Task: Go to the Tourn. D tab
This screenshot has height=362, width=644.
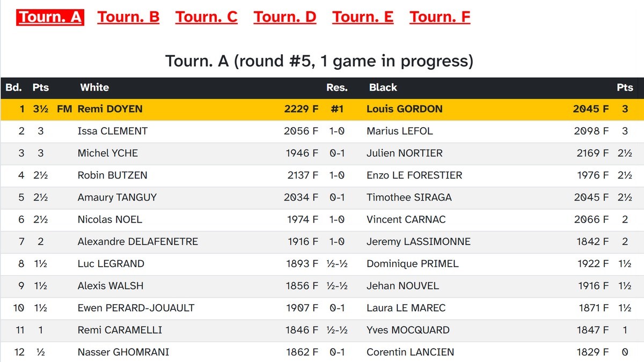Action: pos(284,17)
